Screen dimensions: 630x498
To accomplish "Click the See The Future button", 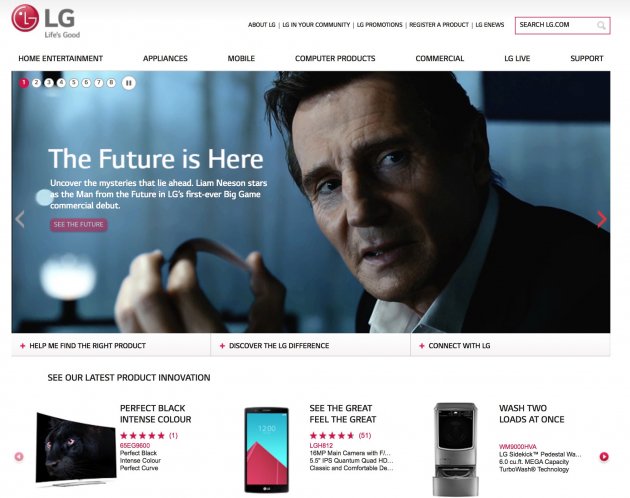I will click(x=79, y=225).
